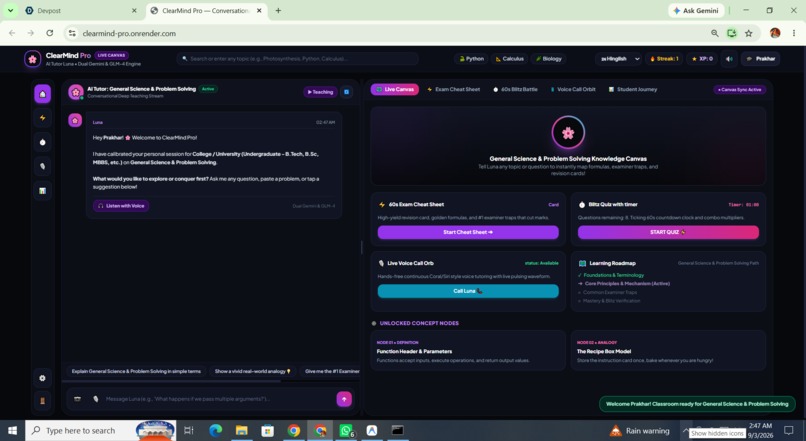
Task: Switch to the Devpost browser tab
Action: pyautogui.click(x=81, y=10)
